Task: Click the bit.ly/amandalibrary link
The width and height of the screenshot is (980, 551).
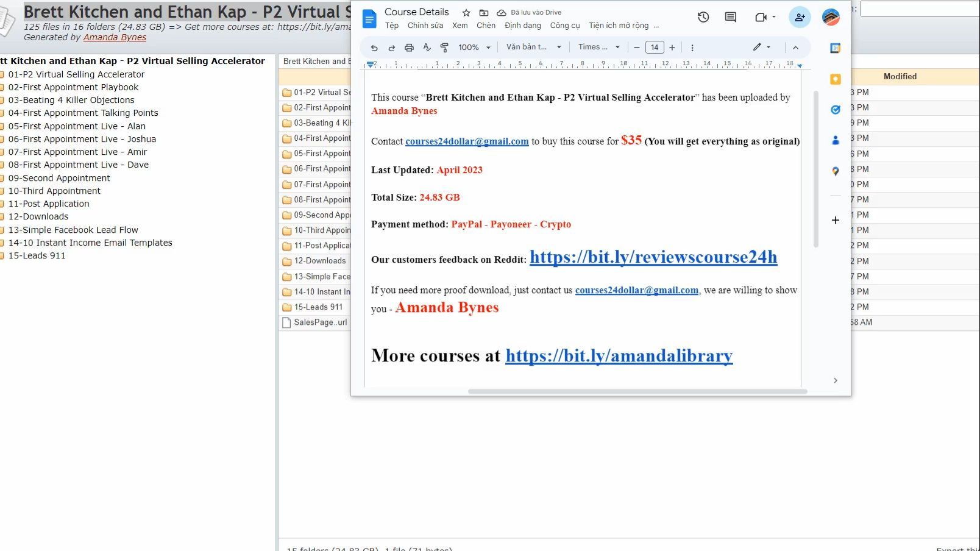Action: click(x=619, y=355)
